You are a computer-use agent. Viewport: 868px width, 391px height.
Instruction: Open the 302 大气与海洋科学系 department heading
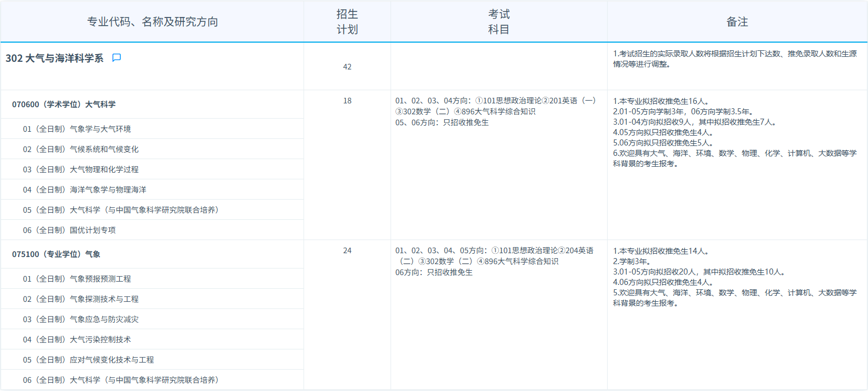point(54,59)
